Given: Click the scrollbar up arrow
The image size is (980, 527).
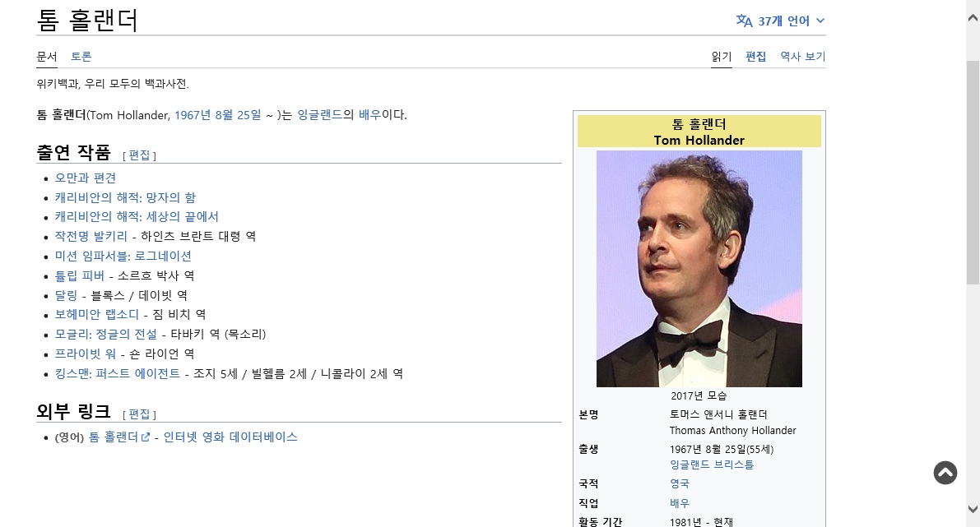Looking at the screenshot, I should (973, 18).
